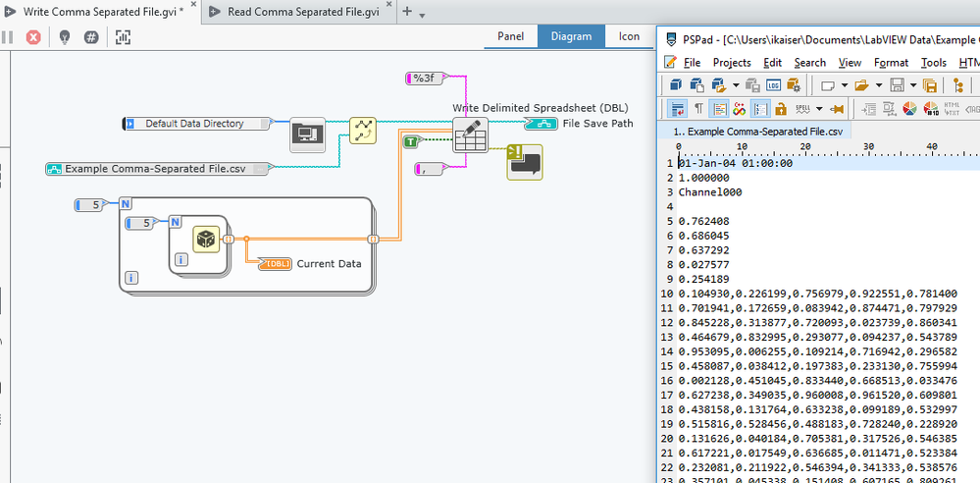
Task: Click PSPad Project Settings gear cube icon
Action: click(794, 84)
